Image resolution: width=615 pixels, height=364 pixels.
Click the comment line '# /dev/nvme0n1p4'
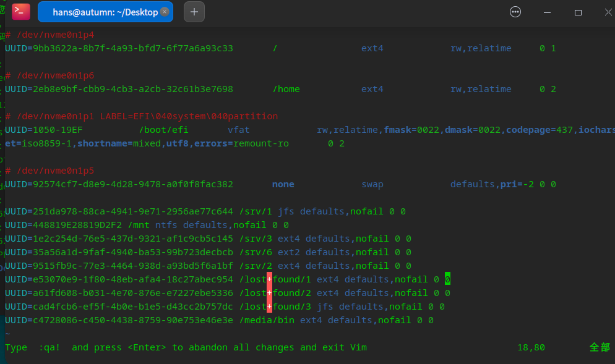click(50, 35)
